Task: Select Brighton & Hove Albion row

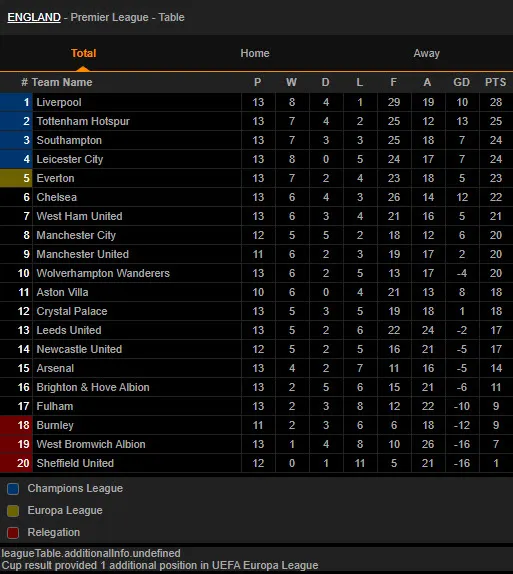Action: tap(256, 387)
